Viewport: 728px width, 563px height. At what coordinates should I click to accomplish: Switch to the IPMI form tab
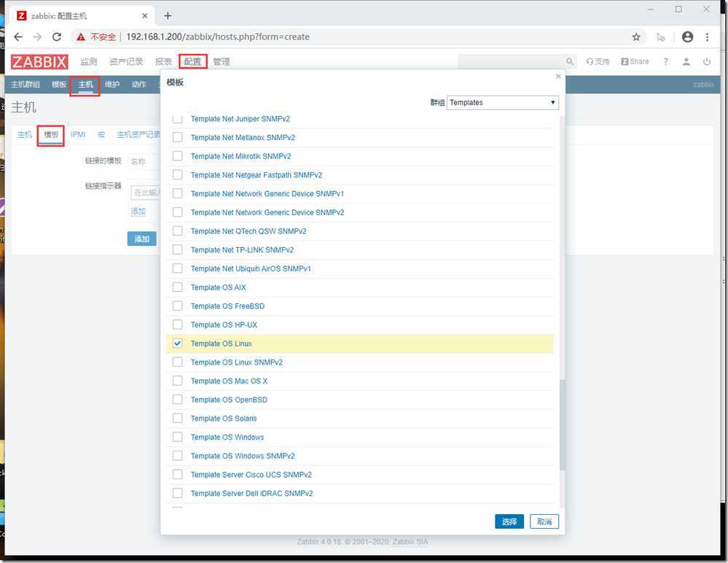(78, 135)
